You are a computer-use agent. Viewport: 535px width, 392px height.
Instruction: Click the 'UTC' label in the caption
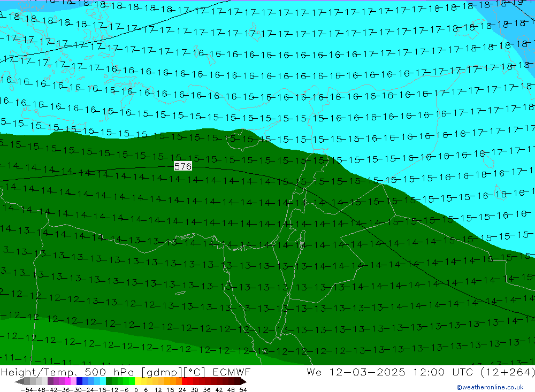463,372
